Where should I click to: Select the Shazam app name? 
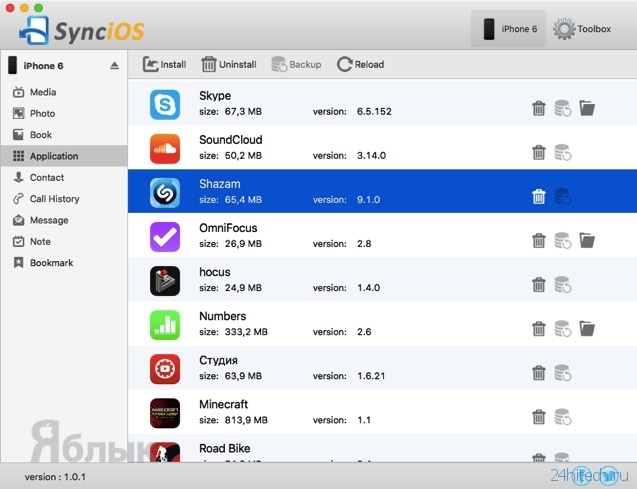click(220, 184)
